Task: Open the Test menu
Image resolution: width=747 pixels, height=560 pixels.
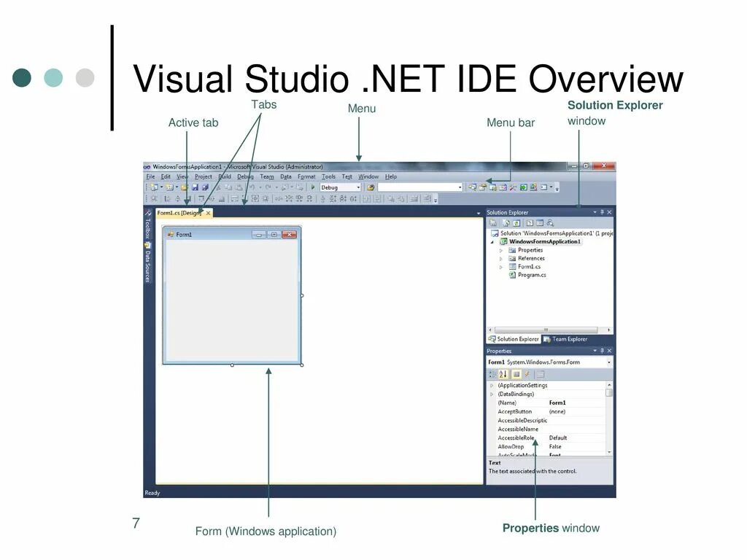Action: [347, 176]
